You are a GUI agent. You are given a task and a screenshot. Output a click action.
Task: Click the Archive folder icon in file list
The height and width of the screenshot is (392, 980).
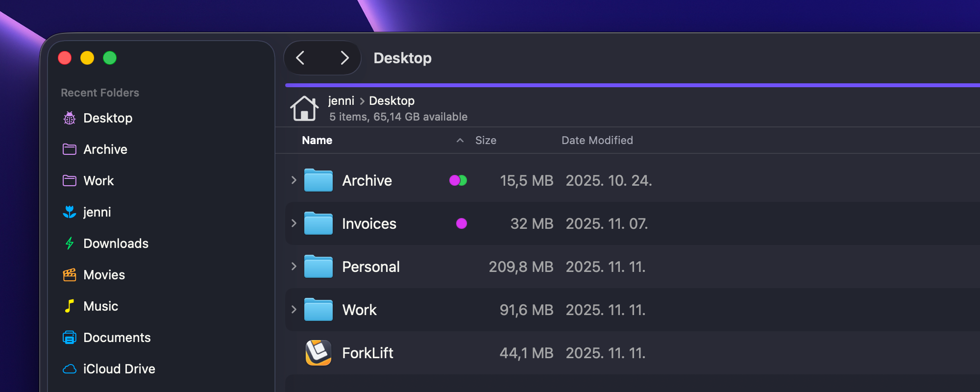(x=318, y=180)
